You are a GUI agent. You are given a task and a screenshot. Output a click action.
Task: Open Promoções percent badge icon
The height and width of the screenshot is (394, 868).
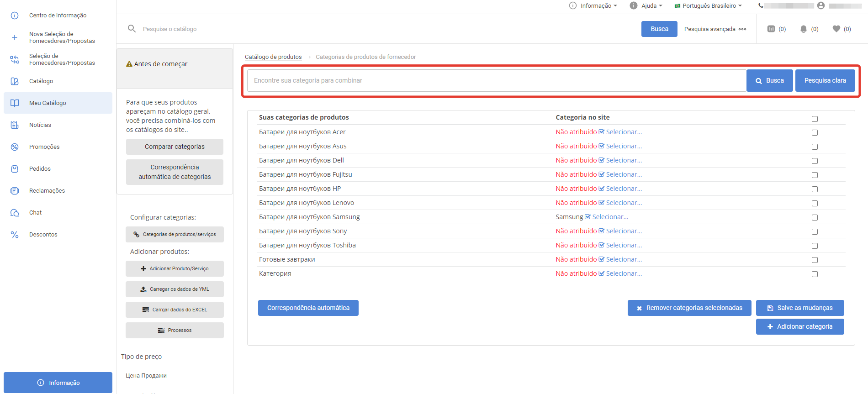click(x=15, y=147)
